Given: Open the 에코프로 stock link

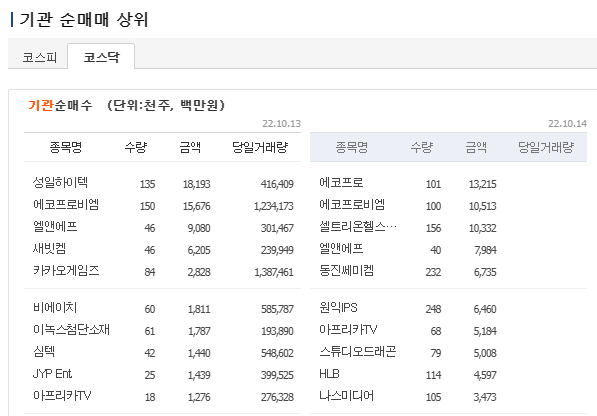Looking at the screenshot, I should pyautogui.click(x=341, y=183).
